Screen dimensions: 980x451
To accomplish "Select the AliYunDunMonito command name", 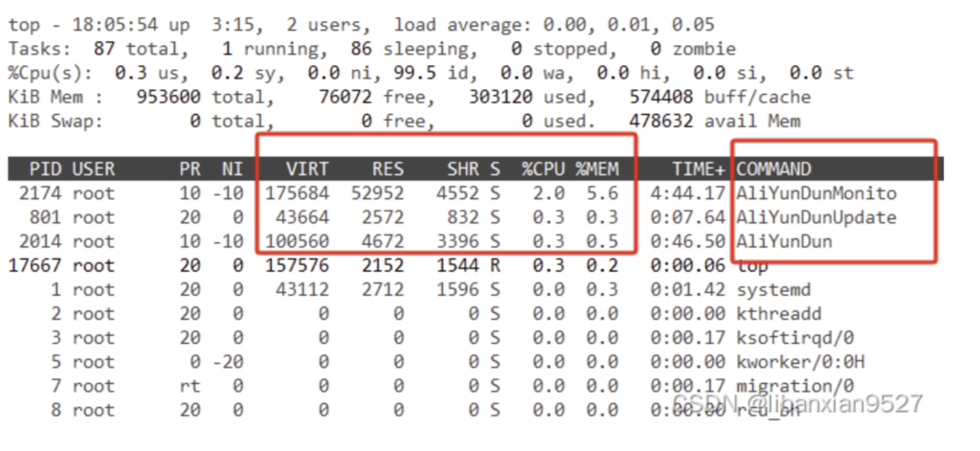I will click(816, 193).
